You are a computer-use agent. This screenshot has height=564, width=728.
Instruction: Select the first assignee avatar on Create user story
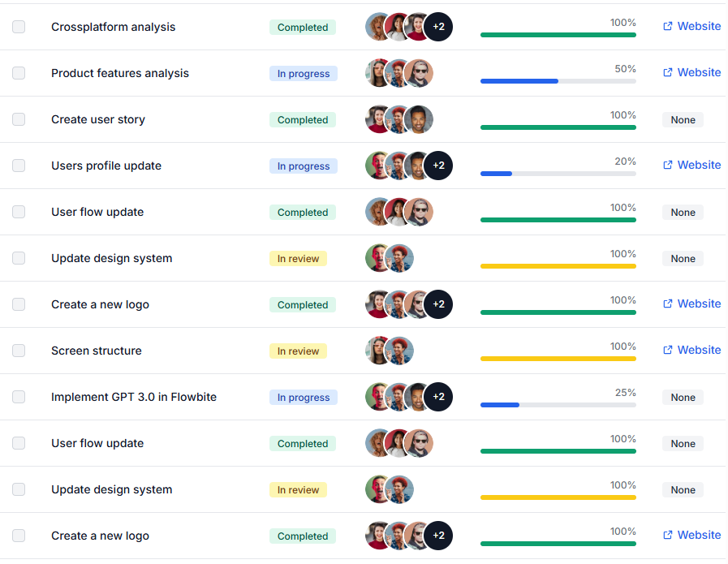tap(377, 119)
